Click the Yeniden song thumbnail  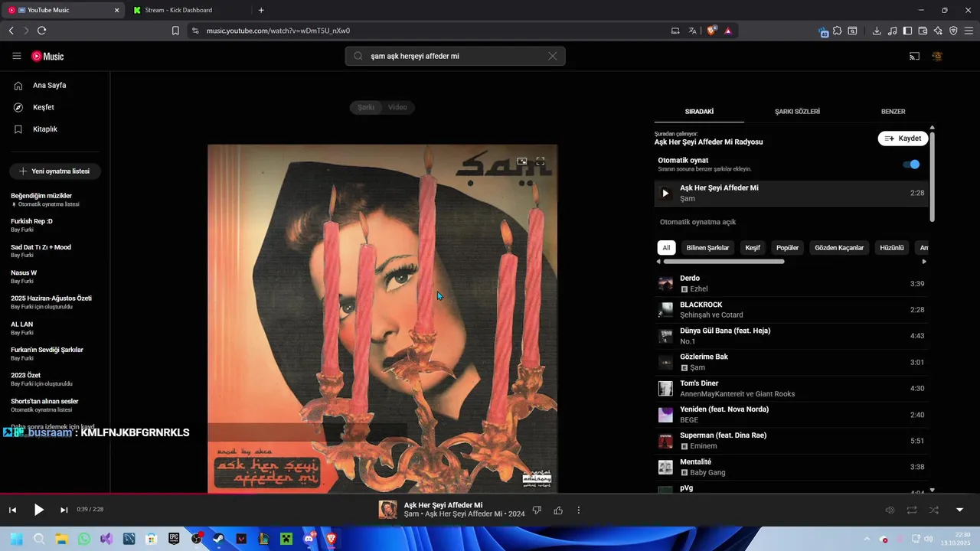click(665, 415)
